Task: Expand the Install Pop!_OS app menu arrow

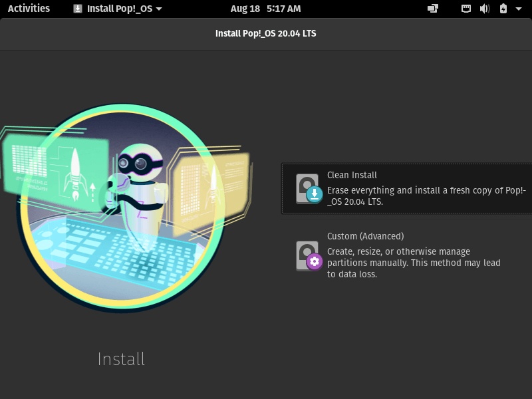Action: pos(159,9)
